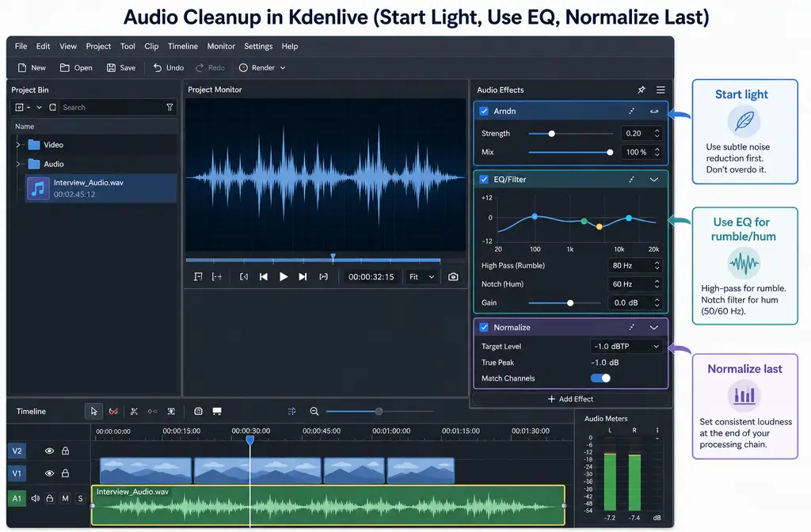The width and height of the screenshot is (811, 532).
Task: Click the set zone in icon in monitor
Action: pyautogui.click(x=198, y=277)
